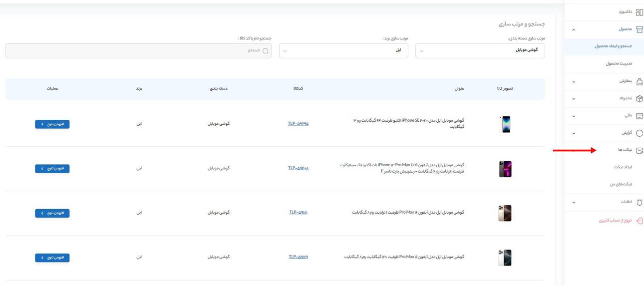Click the logout icon beside خروج از حساب کاربری
Screen dimensions: 644x286
[x=639, y=221]
